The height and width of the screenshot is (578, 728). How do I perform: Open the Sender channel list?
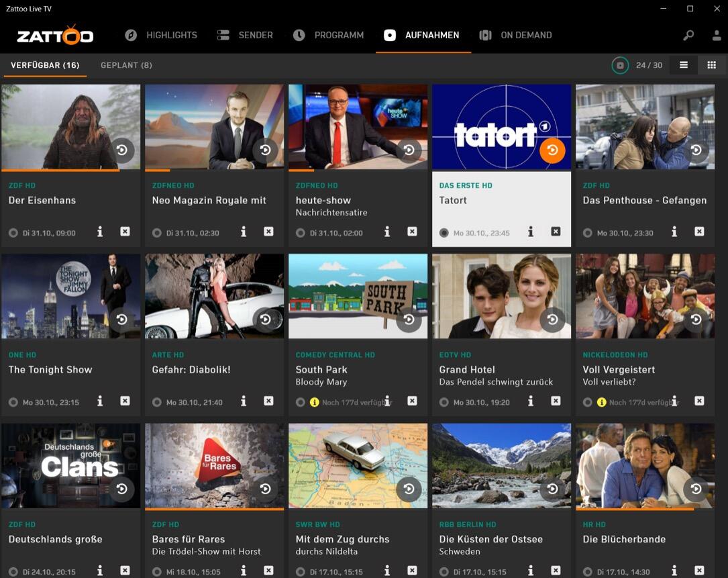(x=245, y=36)
